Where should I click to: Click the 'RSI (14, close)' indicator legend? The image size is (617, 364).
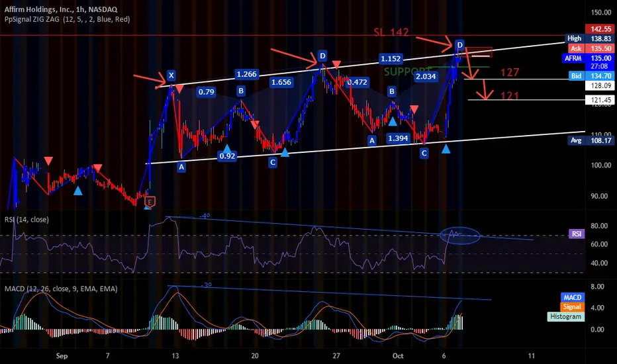(26, 219)
